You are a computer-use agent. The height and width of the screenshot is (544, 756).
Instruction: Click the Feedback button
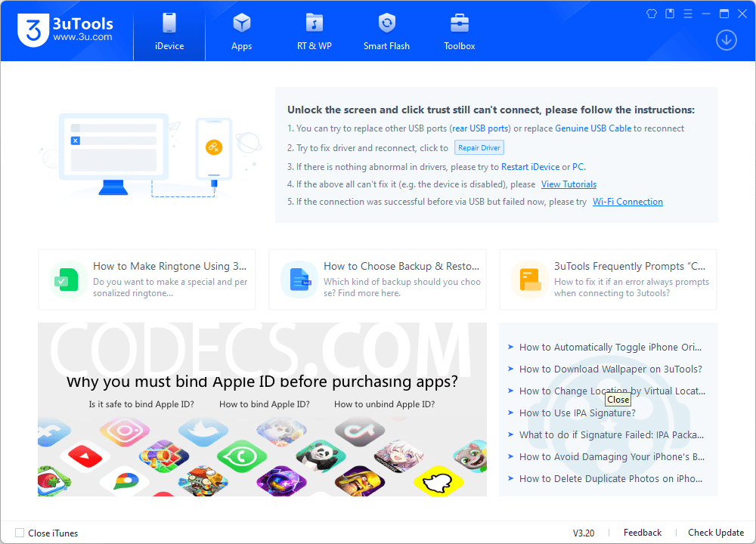[x=642, y=533]
